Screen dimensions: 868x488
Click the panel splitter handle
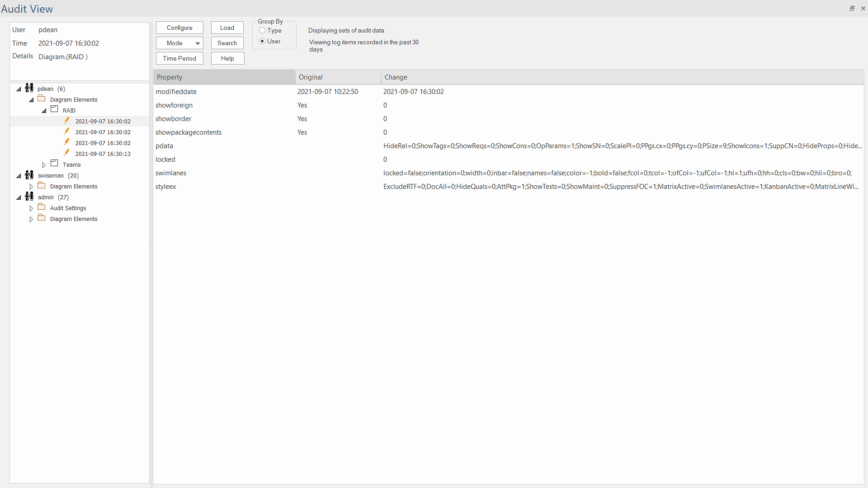(151, 243)
